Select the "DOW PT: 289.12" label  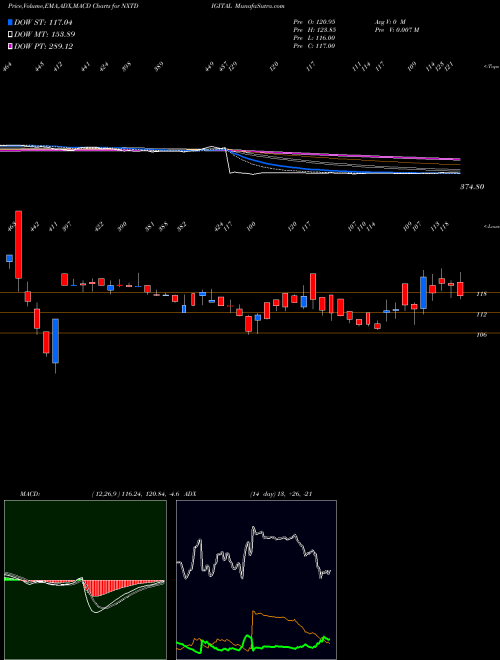tap(43, 46)
